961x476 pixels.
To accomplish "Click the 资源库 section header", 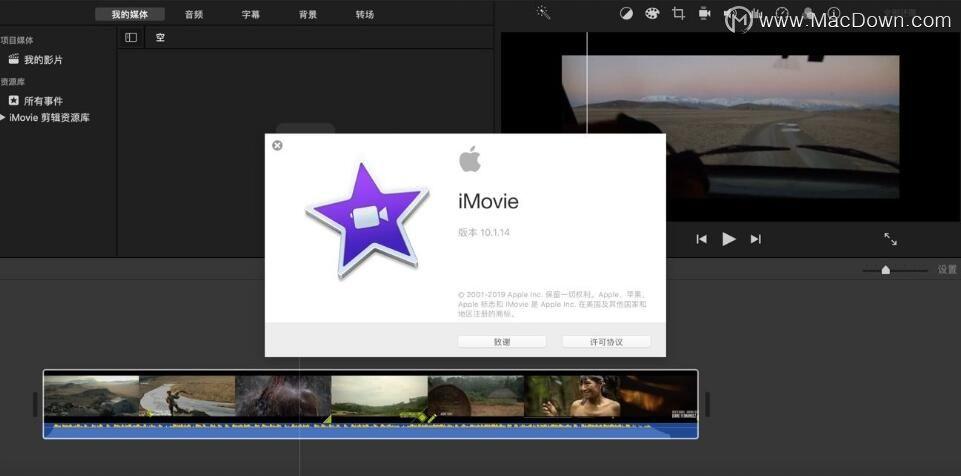I will coord(13,81).
